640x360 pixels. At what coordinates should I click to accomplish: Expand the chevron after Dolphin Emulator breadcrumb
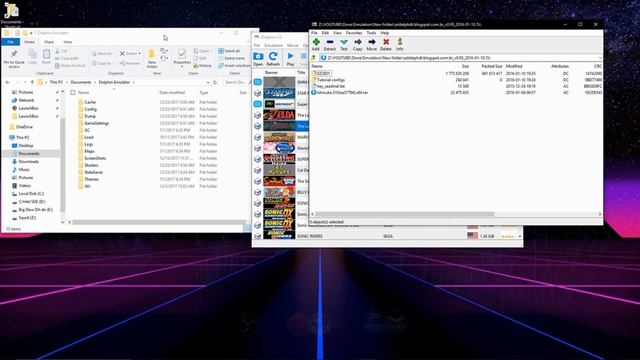[133, 82]
